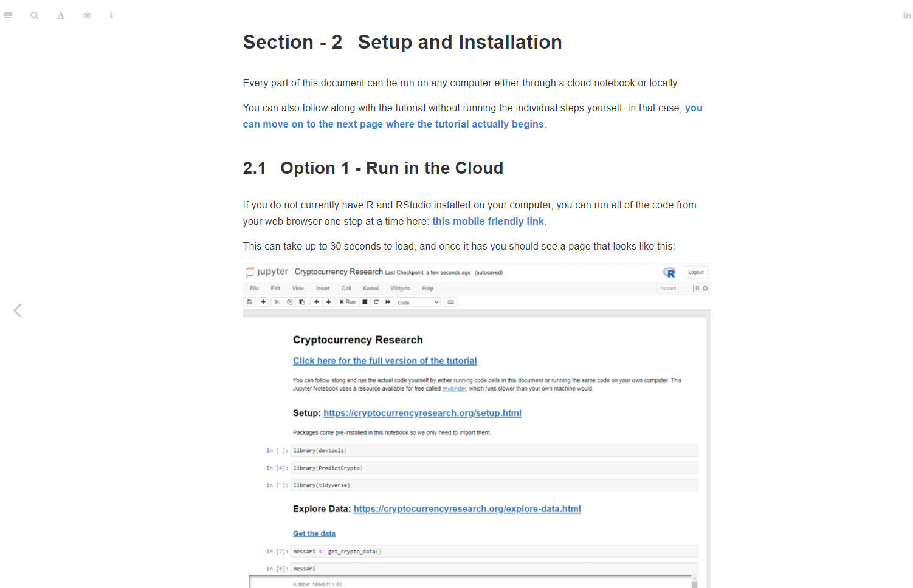Click the Trusted indicator in notebook
This screenshot has width=913, height=588.
click(667, 289)
